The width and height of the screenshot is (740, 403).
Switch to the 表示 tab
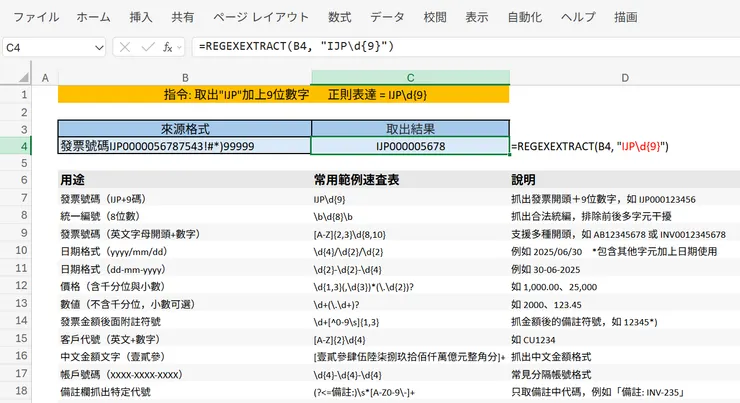pyautogui.click(x=477, y=17)
